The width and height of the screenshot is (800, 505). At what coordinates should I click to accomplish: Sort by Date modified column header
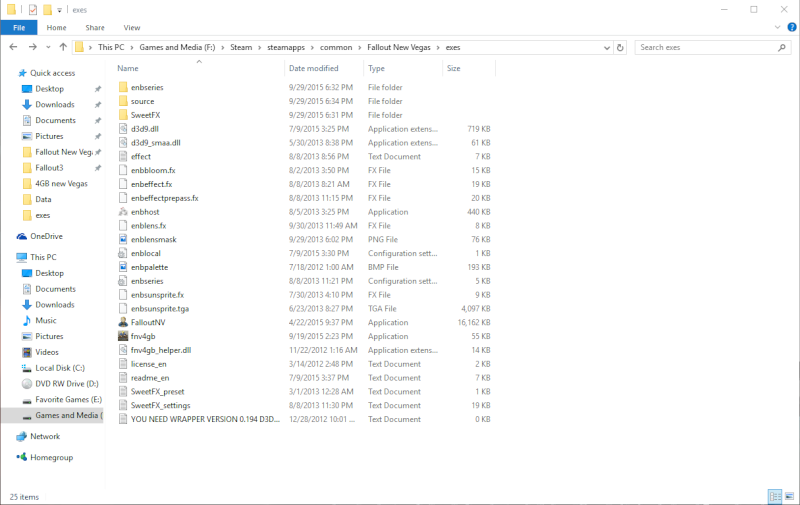pos(314,68)
